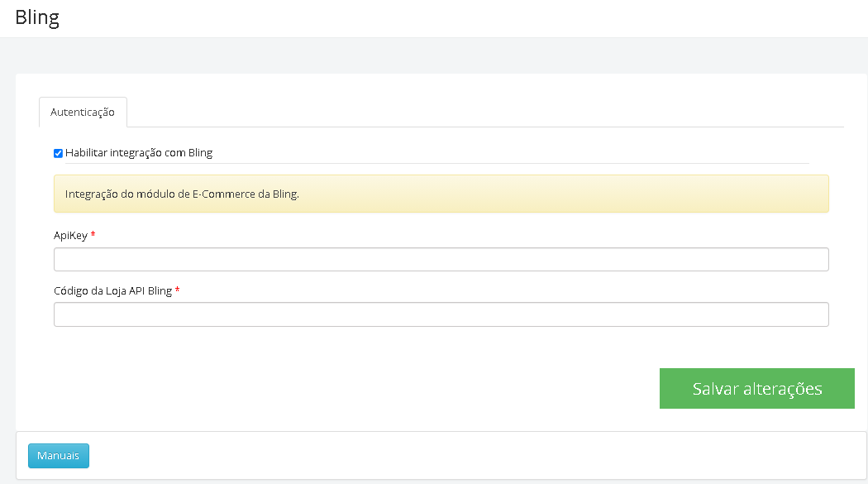Open the Autenticação tab
Image resolution: width=868 pixels, height=484 pixels.
coord(83,112)
